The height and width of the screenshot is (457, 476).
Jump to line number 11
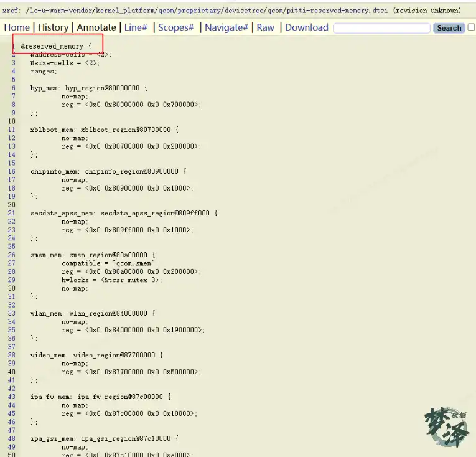pos(12,130)
